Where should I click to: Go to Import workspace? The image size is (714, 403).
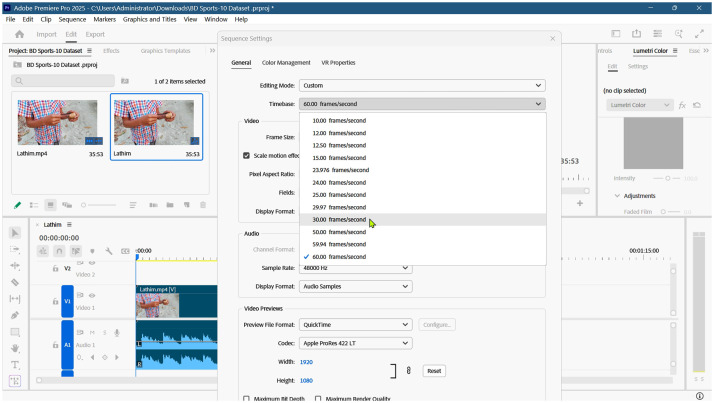pos(46,35)
